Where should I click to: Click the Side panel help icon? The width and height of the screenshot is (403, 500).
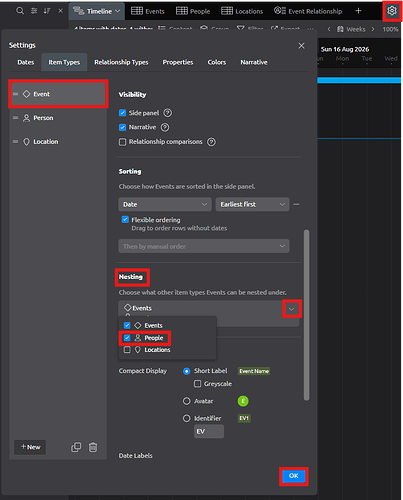pyautogui.click(x=168, y=113)
